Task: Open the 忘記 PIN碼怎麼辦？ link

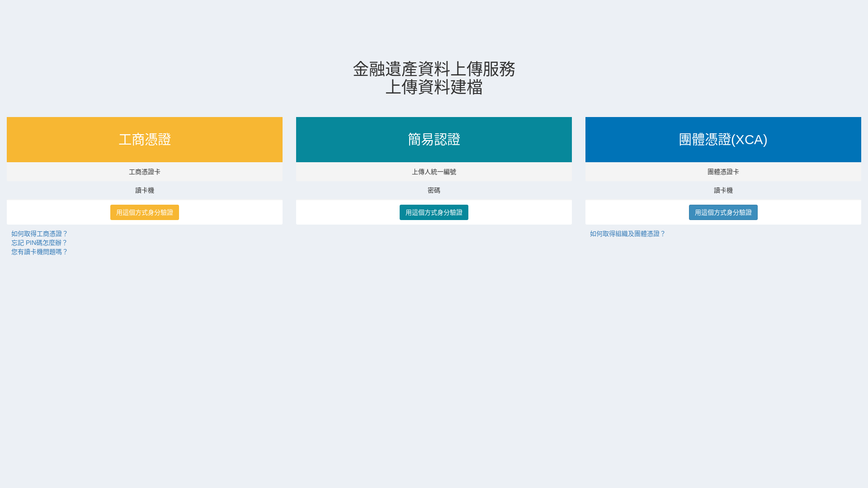Action: (39, 243)
